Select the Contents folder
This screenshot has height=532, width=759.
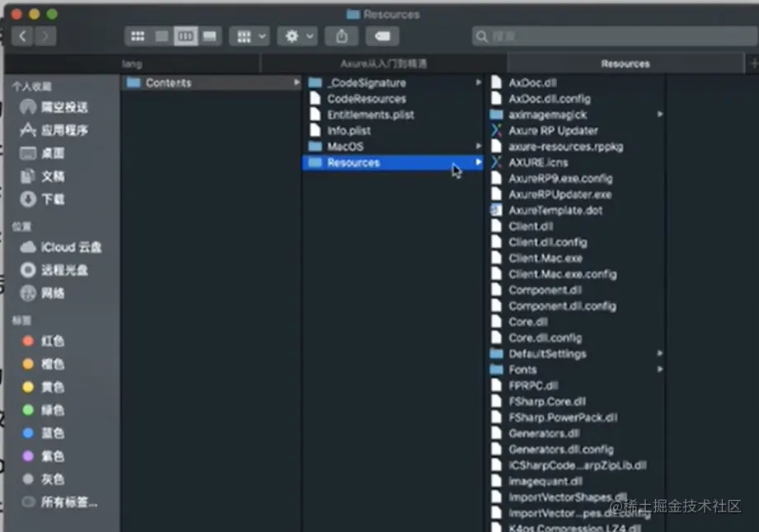click(211, 82)
